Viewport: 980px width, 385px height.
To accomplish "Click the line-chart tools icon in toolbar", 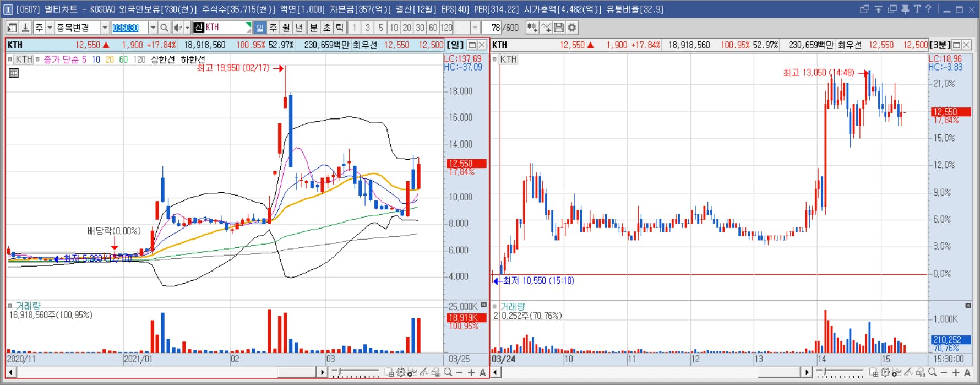I will [546, 28].
